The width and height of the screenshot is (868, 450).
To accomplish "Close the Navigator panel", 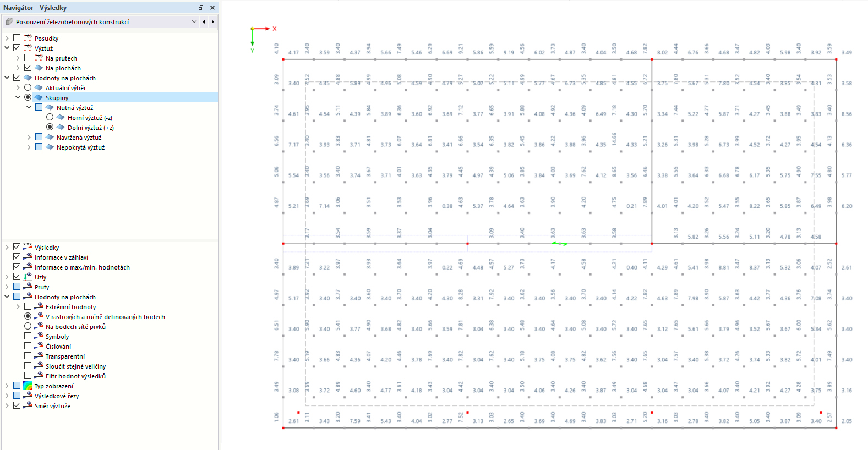I will pyautogui.click(x=212, y=8).
